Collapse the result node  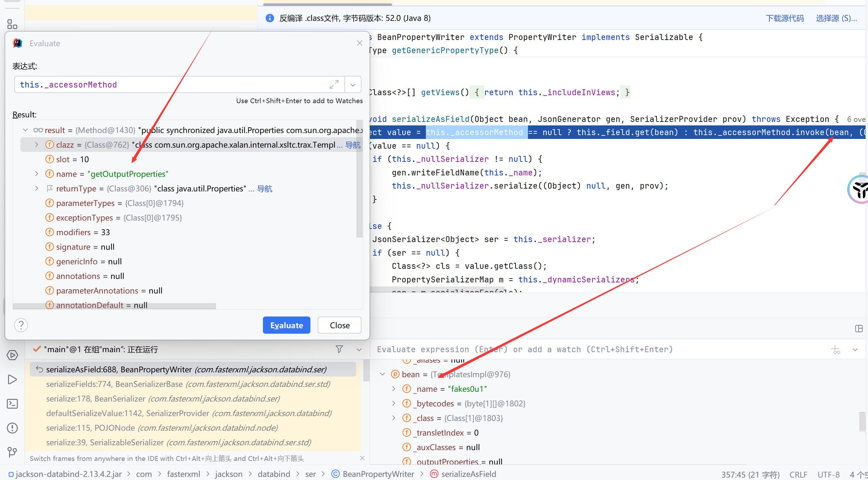coord(25,130)
